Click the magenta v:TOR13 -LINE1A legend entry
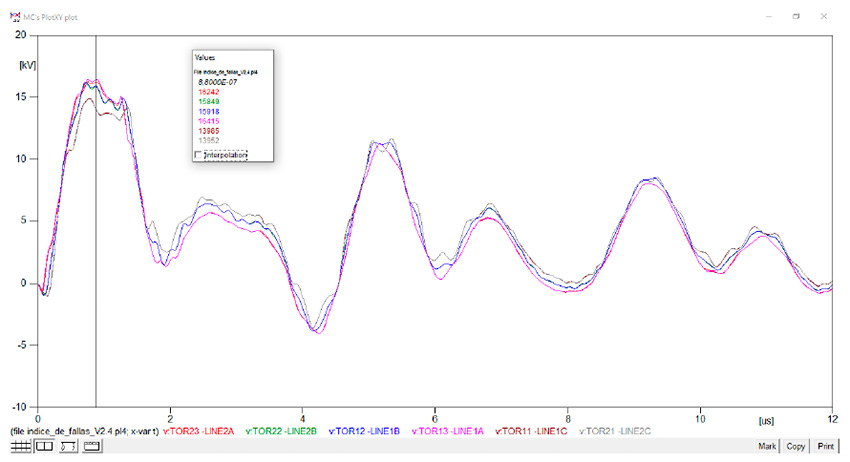The height and width of the screenshot is (462, 850). 445,431
